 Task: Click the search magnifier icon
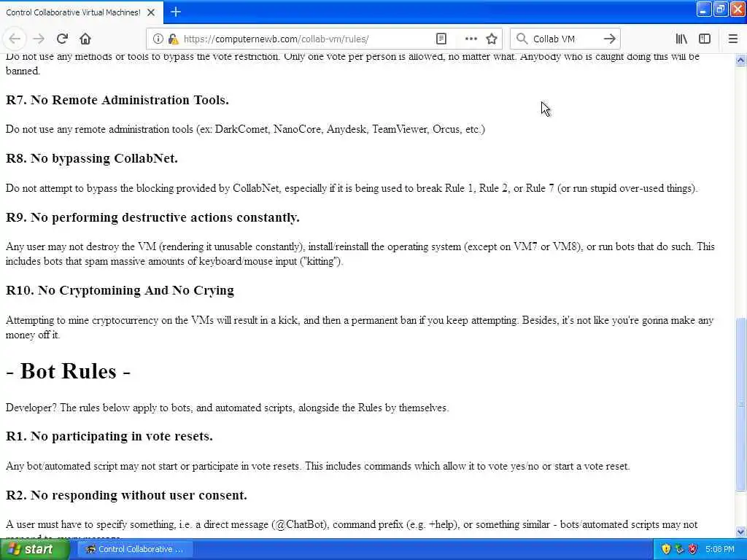(522, 39)
